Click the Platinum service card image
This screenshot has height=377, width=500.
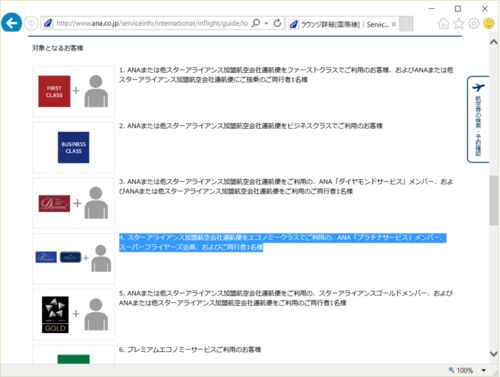[46, 257]
